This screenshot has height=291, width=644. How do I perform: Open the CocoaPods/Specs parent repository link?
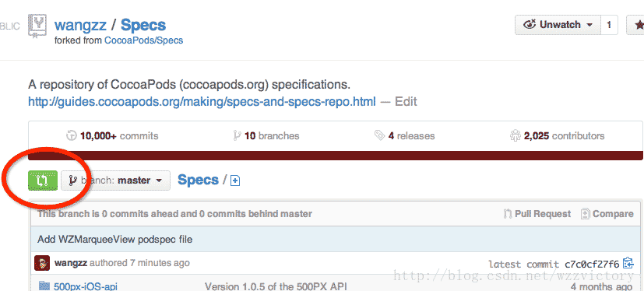coord(144,40)
